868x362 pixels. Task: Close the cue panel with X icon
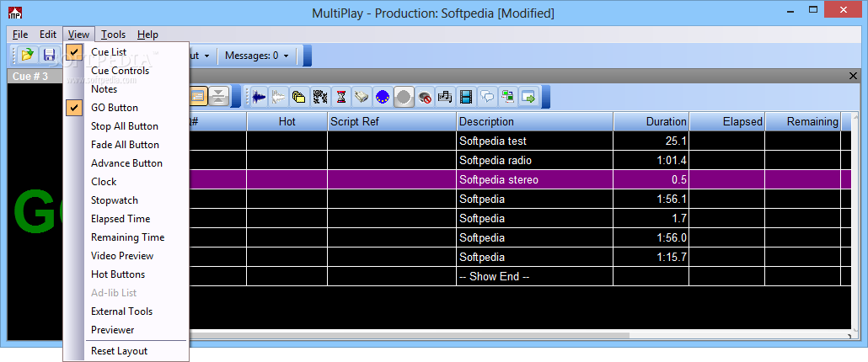click(x=853, y=76)
